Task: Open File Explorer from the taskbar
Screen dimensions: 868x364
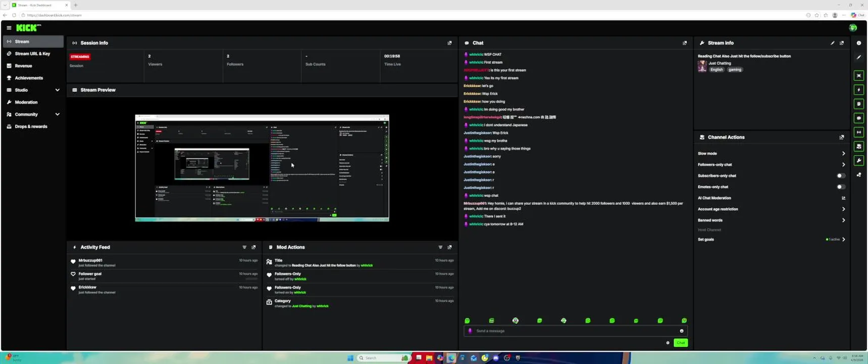Action: click(429, 358)
